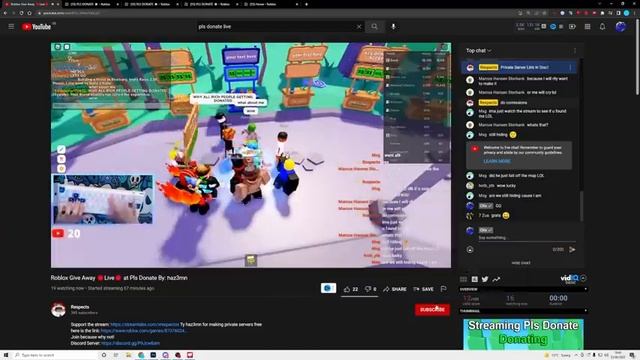Click the vidIQ trending line-chart icon

click(x=496, y=279)
